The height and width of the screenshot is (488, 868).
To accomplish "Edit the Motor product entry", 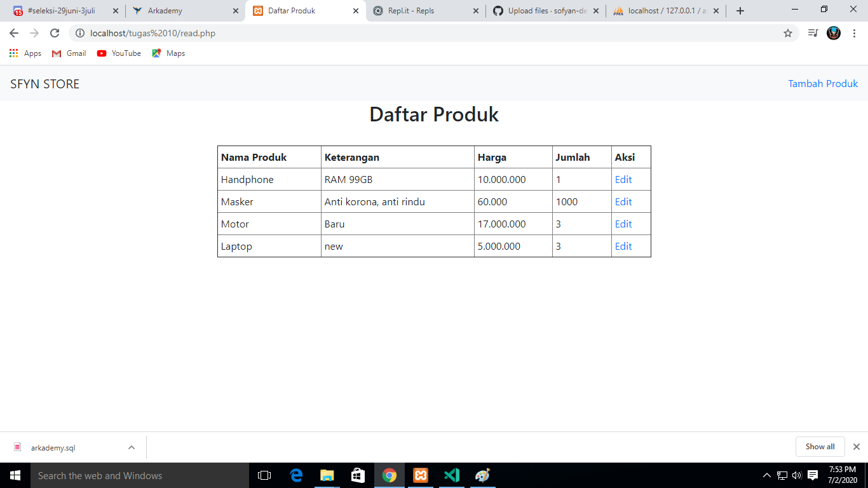I will coord(623,224).
